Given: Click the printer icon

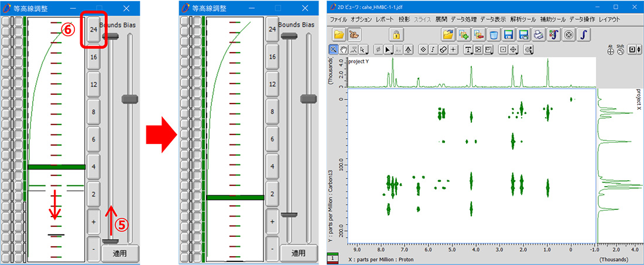Looking at the screenshot, I should (x=539, y=35).
